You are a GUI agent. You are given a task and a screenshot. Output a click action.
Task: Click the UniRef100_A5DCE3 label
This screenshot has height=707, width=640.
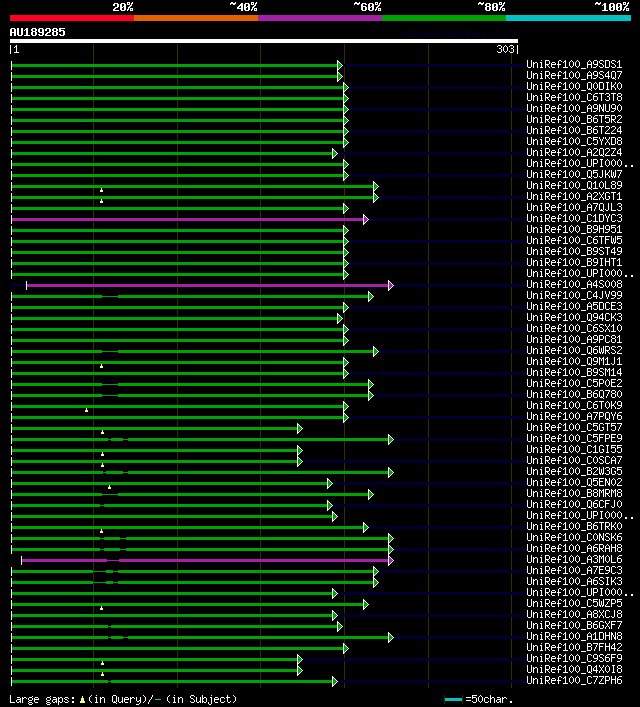(x=574, y=306)
